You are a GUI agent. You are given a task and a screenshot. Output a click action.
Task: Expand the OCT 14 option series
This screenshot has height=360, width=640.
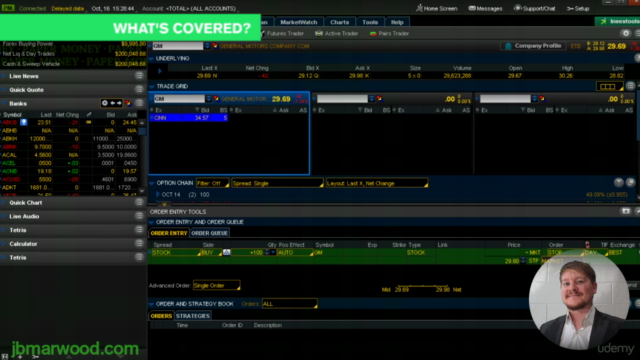(158, 195)
